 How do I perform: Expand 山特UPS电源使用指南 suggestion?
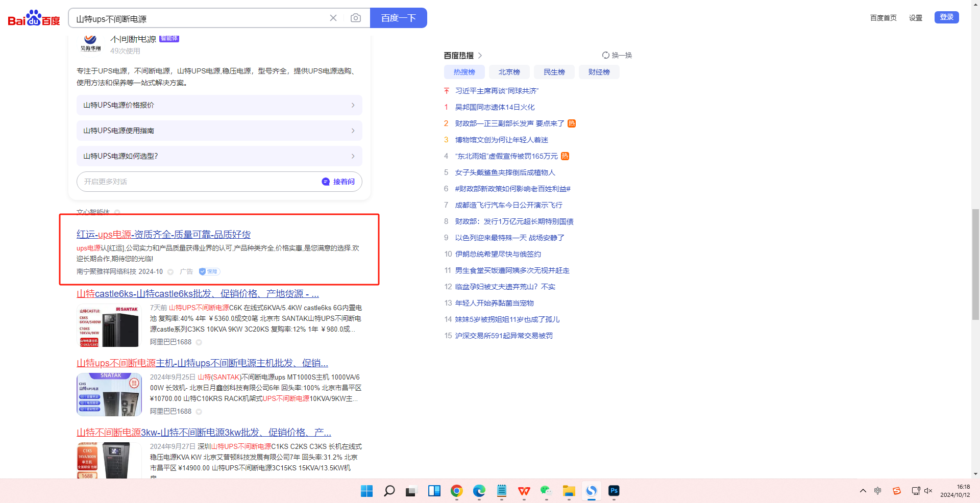coord(219,131)
